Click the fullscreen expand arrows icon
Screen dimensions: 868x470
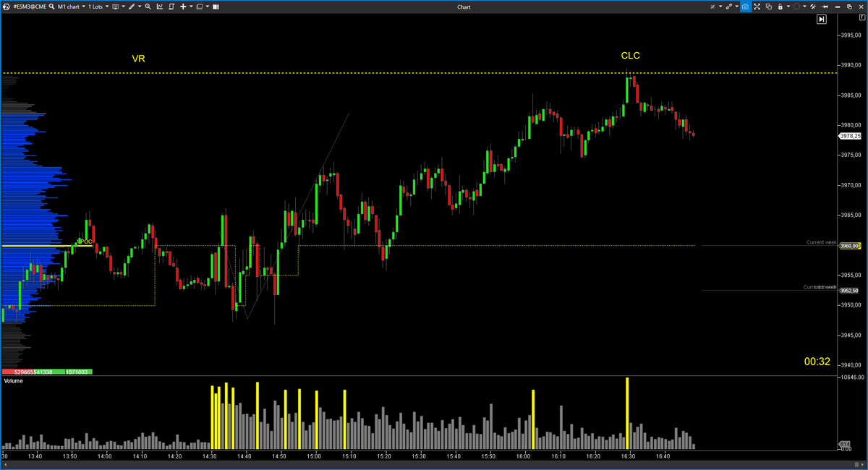(757, 7)
